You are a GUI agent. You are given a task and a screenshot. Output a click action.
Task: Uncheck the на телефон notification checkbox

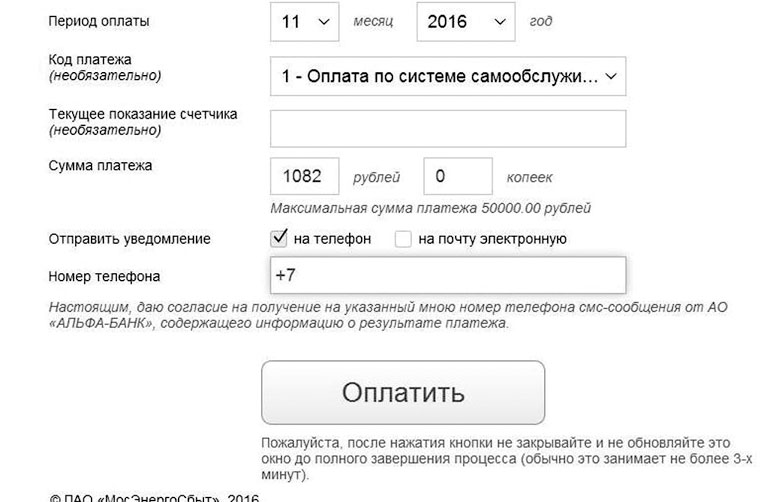(279, 238)
